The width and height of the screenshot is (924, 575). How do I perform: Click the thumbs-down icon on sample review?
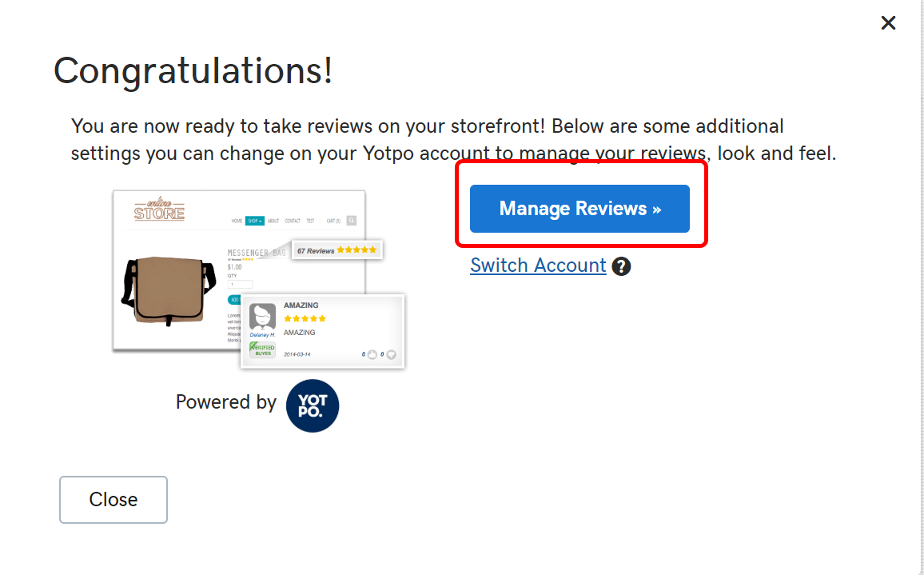(392, 354)
